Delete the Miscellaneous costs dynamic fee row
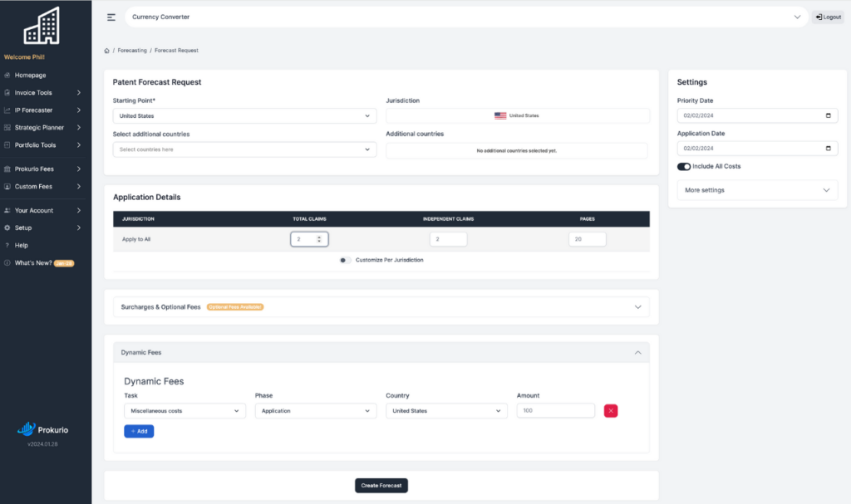Viewport: 851px width, 504px height. [611, 411]
